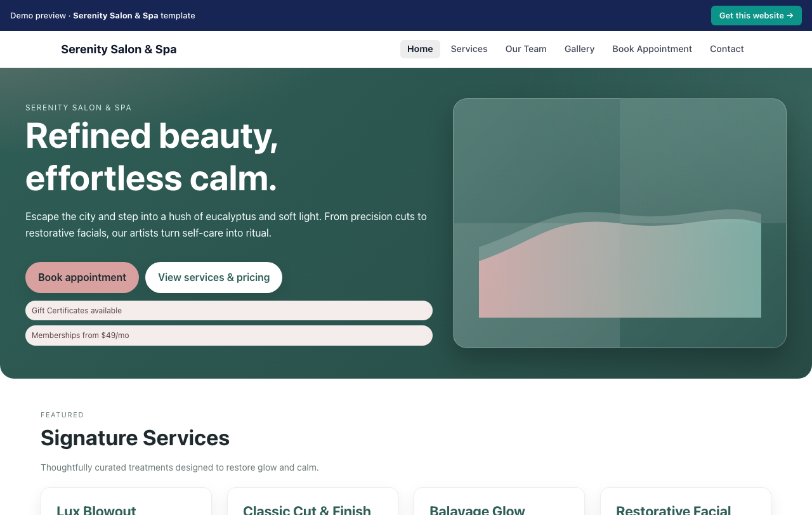Click the Memberships from $49/mo pill

tap(229, 336)
